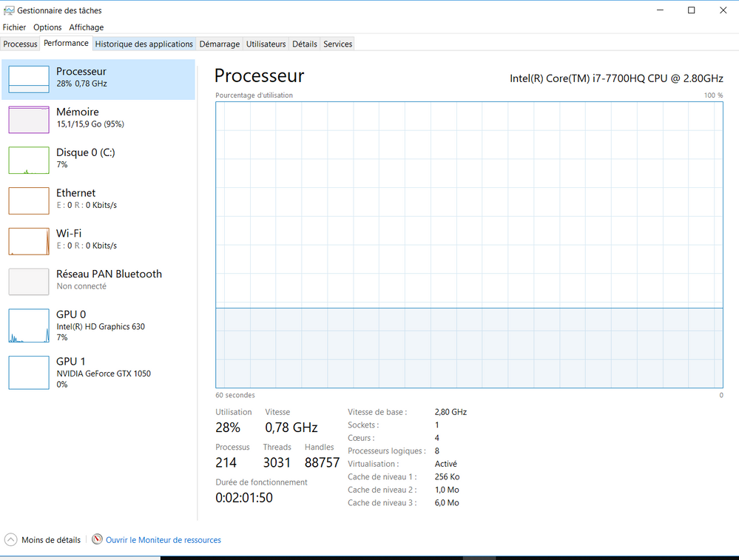The image size is (739, 560).
Task: Switch to the Détails tab
Action: [305, 44]
